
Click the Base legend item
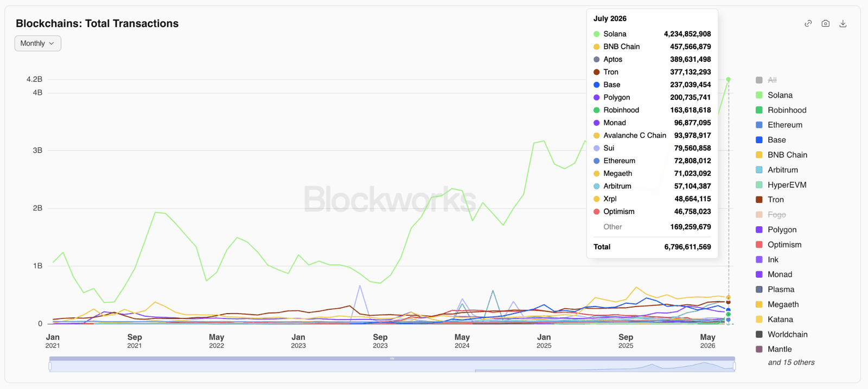pos(770,140)
